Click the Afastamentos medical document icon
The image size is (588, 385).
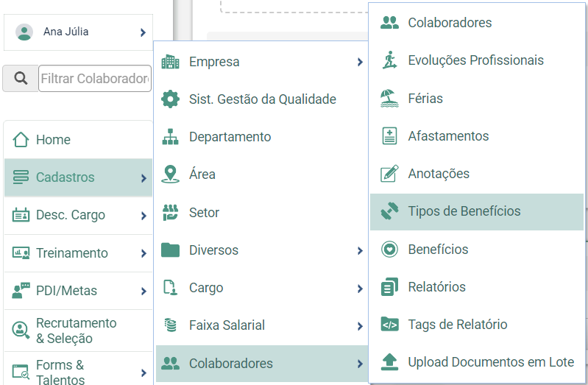click(x=389, y=136)
